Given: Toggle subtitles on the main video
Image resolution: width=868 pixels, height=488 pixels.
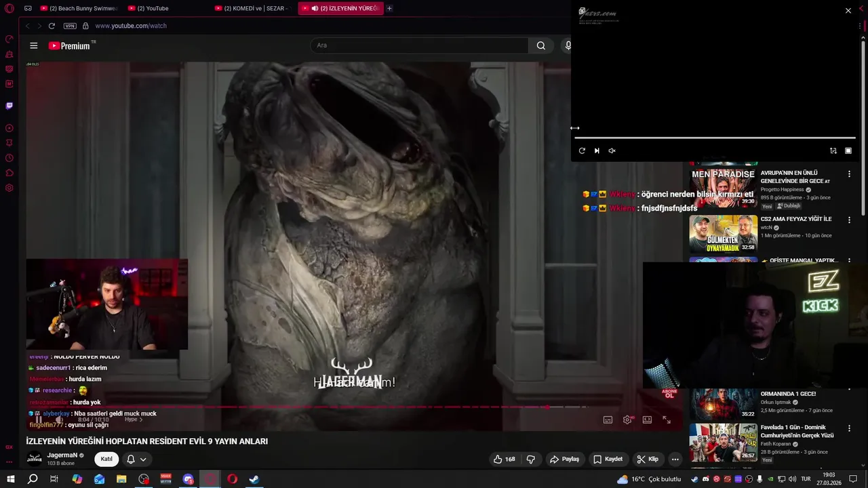Looking at the screenshot, I should (608, 420).
